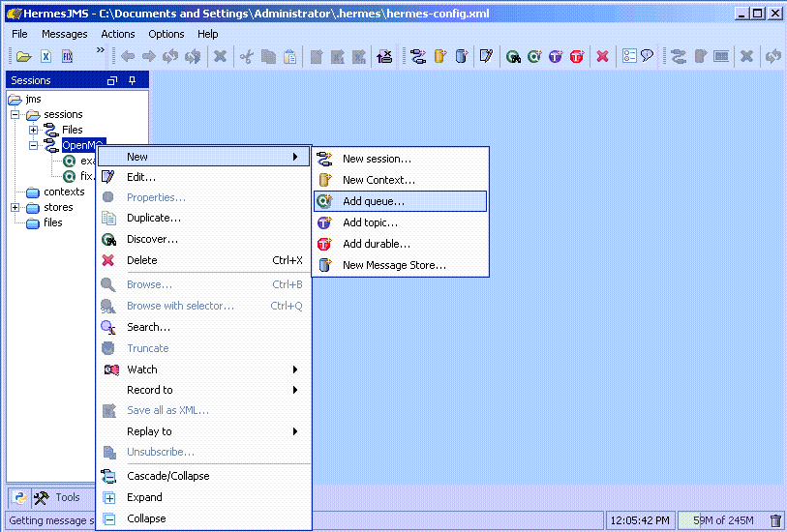
Task: Click the FIX file toolbar icon
Action: click(x=67, y=57)
